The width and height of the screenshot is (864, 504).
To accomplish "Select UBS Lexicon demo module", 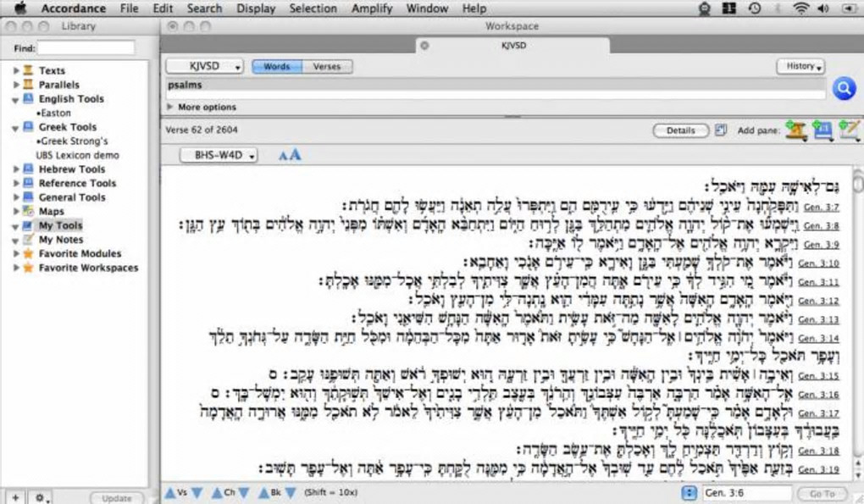I will tap(78, 155).
